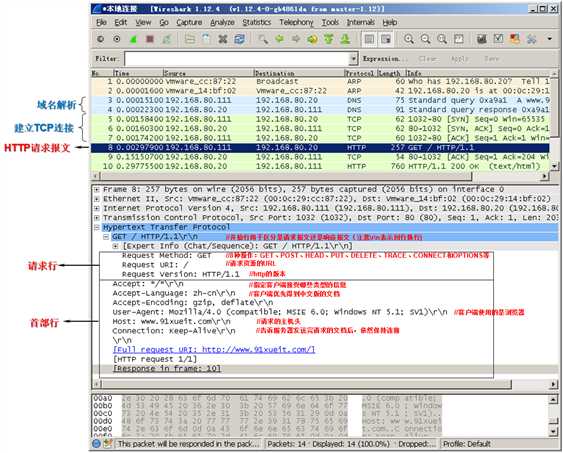The width and height of the screenshot is (563, 453).
Task: Find a packet using magnifier icon
Action: point(263,39)
